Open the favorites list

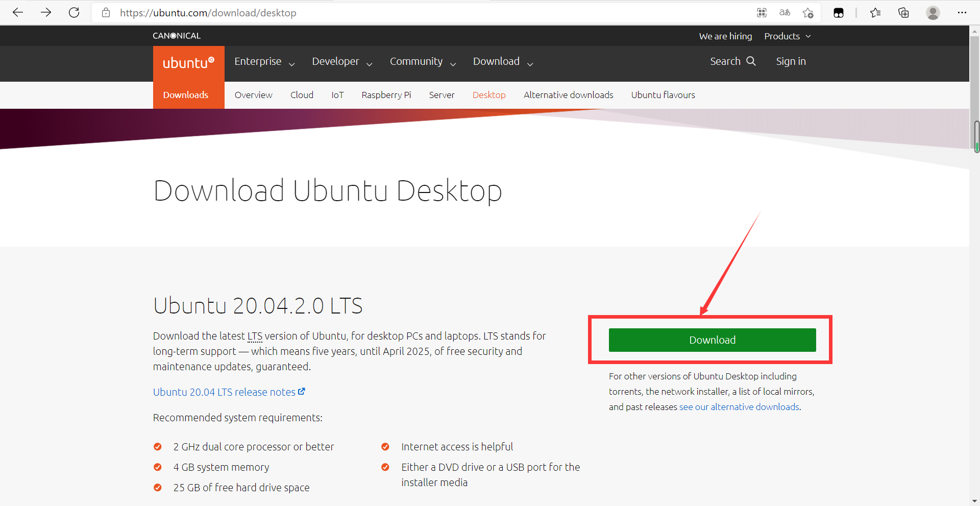coord(875,13)
